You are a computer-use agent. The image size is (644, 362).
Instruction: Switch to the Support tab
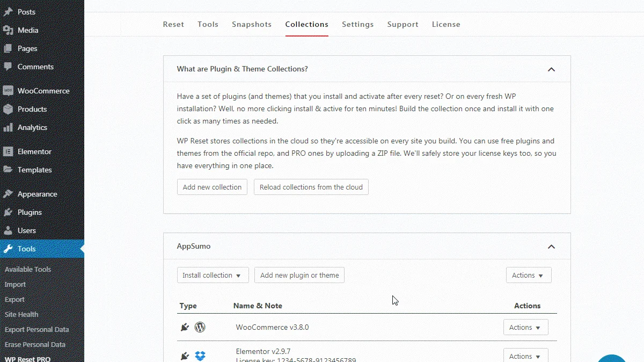point(402,24)
